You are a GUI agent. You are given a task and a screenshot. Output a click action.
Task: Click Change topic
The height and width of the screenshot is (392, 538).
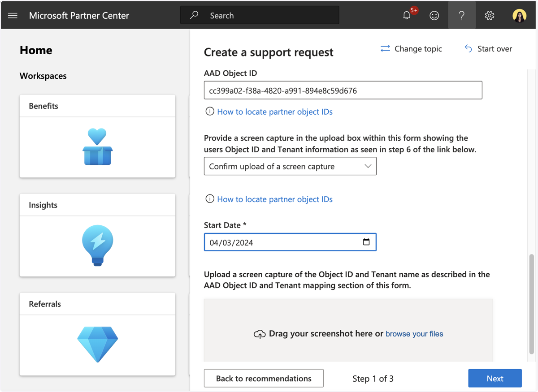(x=411, y=49)
